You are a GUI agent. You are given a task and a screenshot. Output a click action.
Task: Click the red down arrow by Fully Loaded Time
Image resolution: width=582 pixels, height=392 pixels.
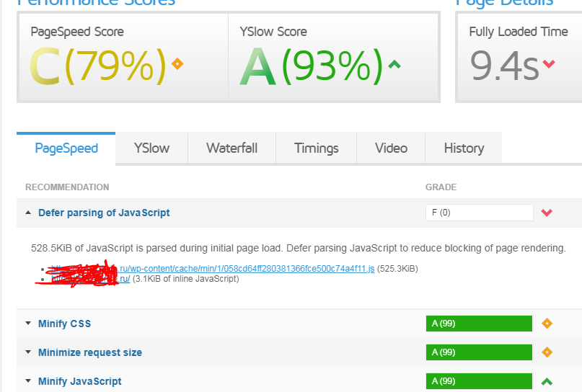point(549,64)
